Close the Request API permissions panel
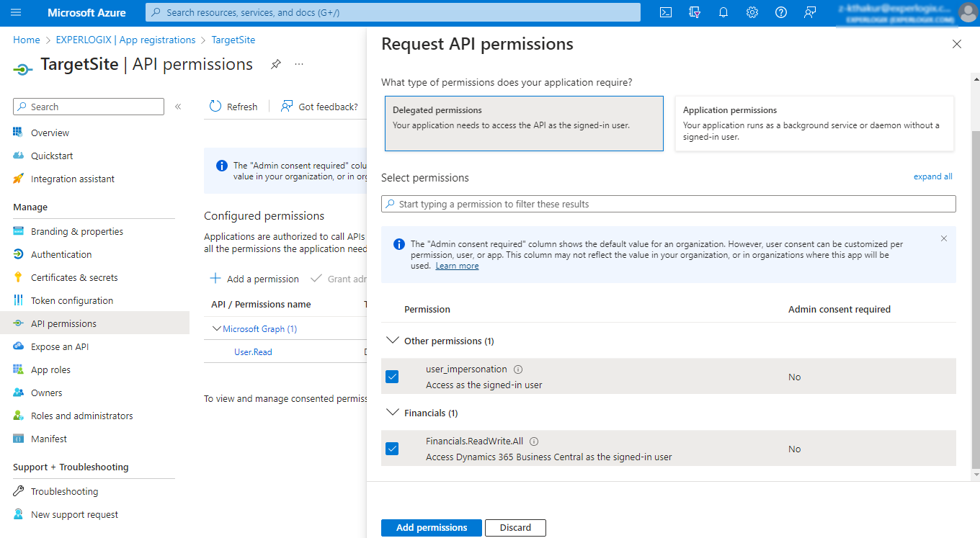 (x=957, y=44)
